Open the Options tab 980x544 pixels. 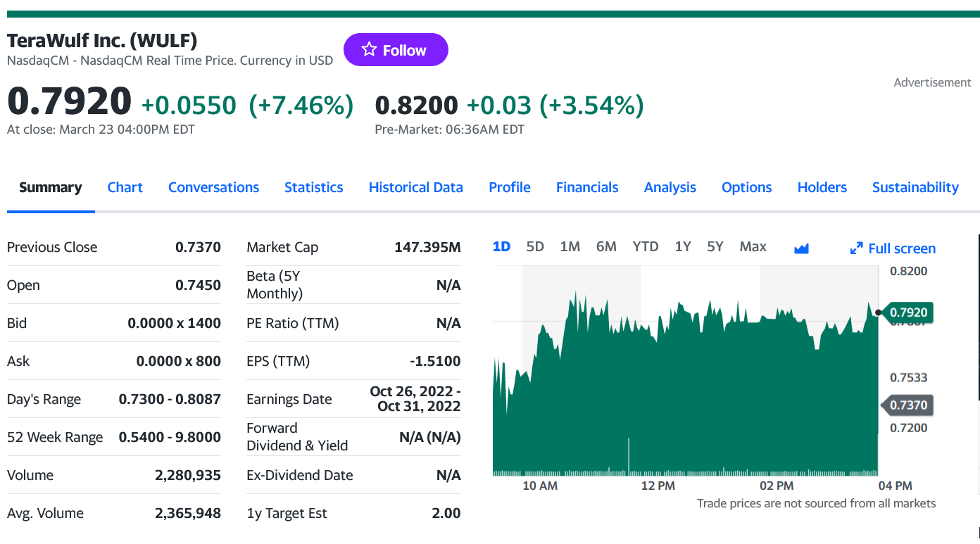tap(746, 187)
